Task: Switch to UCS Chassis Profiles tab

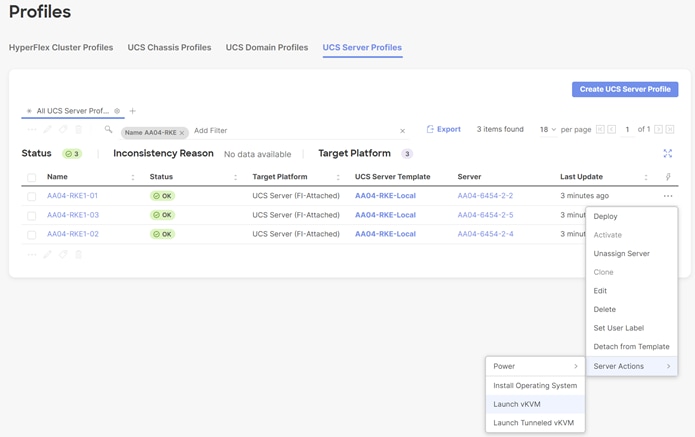Action: 169,47
